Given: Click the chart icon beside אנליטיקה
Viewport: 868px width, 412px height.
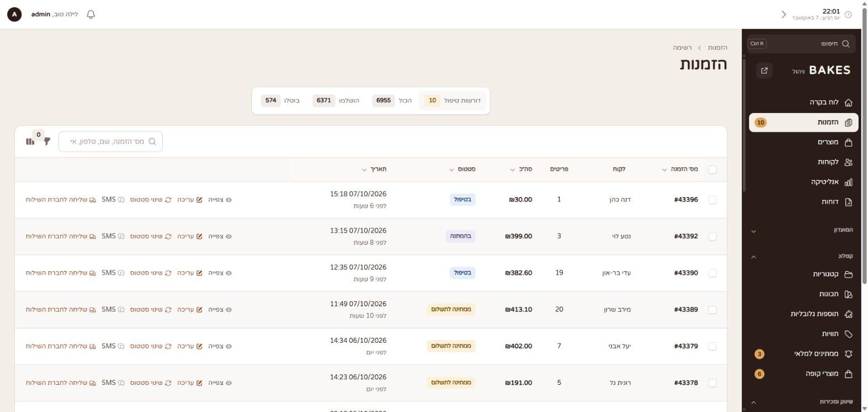Looking at the screenshot, I should click(x=848, y=182).
